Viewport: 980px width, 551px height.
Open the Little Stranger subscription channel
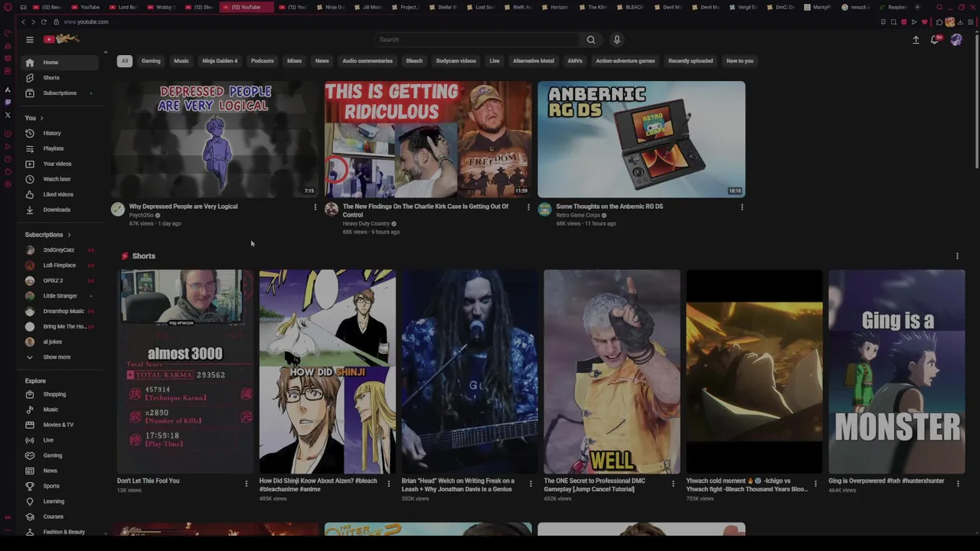pos(60,296)
